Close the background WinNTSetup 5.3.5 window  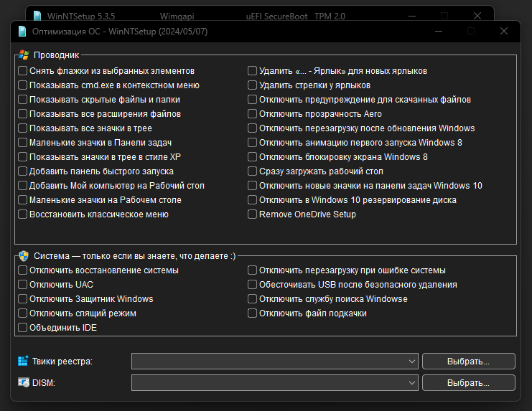point(477,16)
